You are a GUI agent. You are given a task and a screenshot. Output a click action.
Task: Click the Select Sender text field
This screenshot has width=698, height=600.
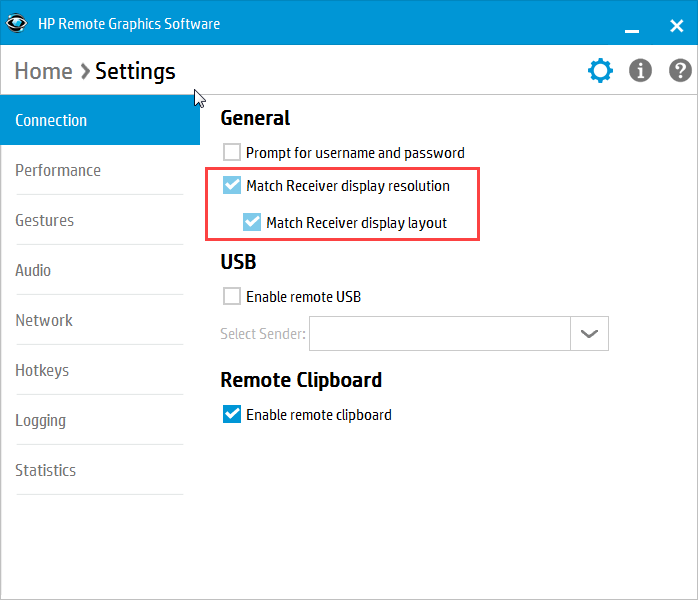tap(439, 334)
